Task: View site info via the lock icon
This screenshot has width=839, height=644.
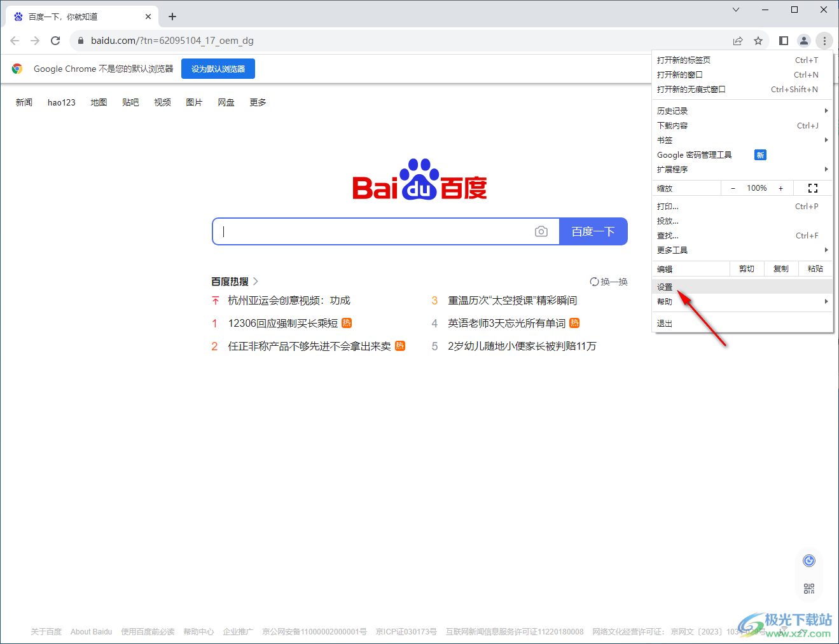Action: [x=80, y=41]
